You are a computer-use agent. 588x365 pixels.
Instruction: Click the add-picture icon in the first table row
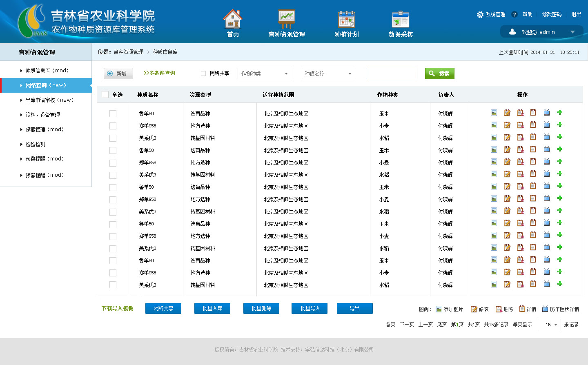pos(494,113)
